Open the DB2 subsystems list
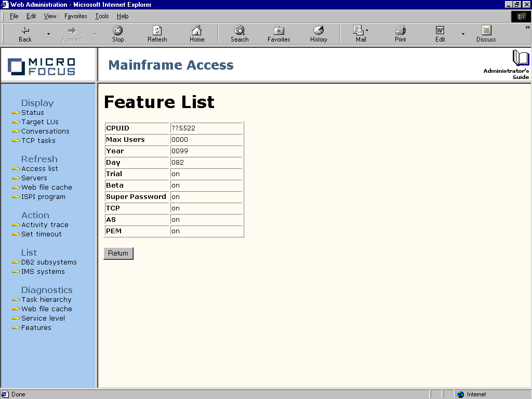The width and height of the screenshot is (532, 399). [48, 262]
